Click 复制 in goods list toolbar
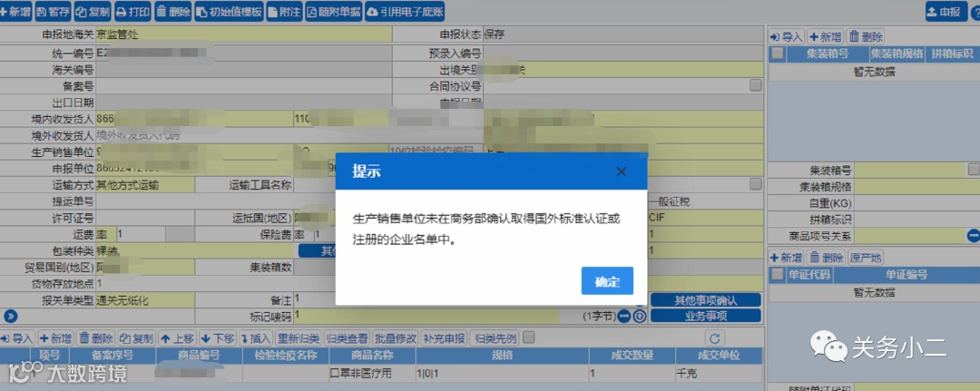Image resolution: width=980 pixels, height=391 pixels. tap(136, 338)
